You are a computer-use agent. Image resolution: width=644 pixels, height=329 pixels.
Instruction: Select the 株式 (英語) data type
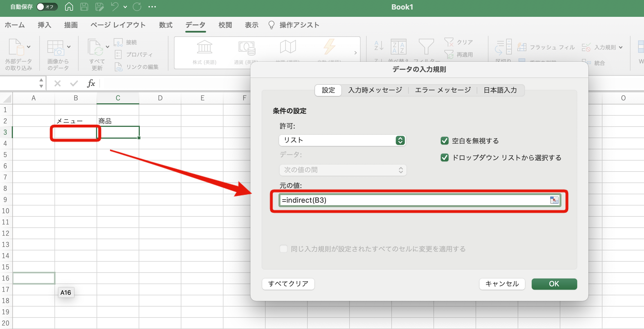point(204,52)
